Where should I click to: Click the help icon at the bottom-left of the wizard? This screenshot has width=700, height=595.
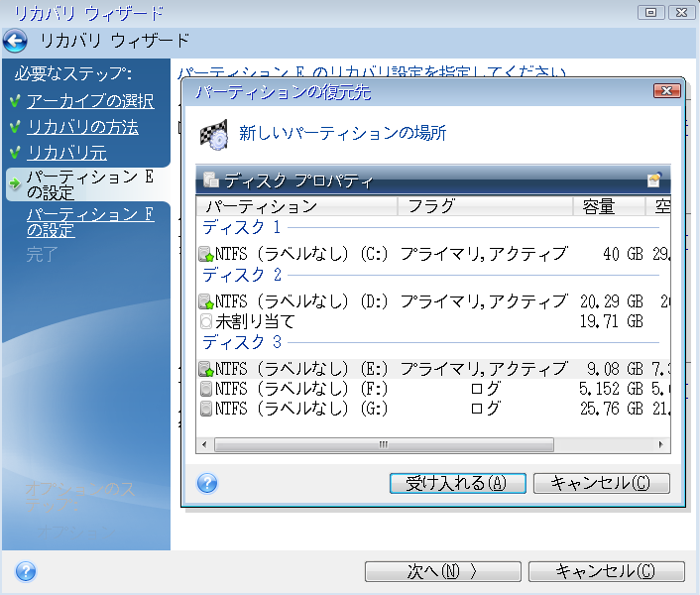[26, 571]
